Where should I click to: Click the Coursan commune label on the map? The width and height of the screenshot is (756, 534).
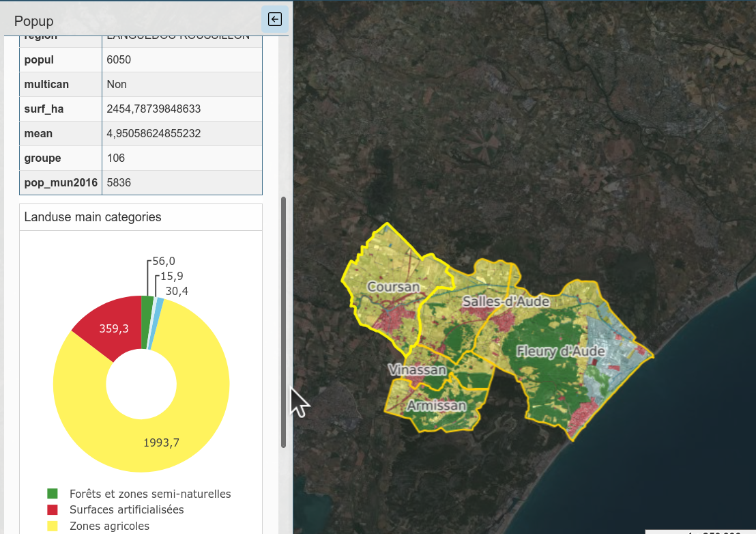[x=394, y=287]
